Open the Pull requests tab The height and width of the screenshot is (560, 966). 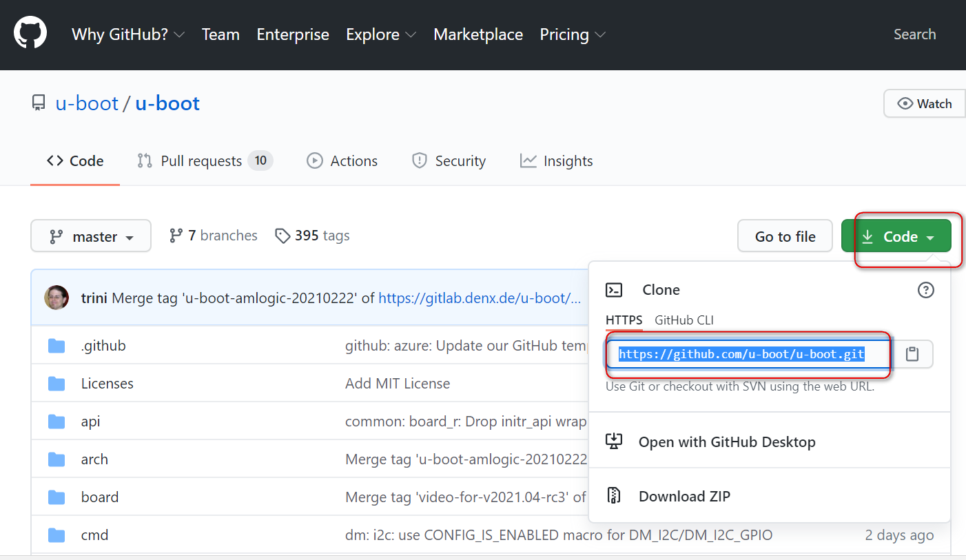point(205,161)
